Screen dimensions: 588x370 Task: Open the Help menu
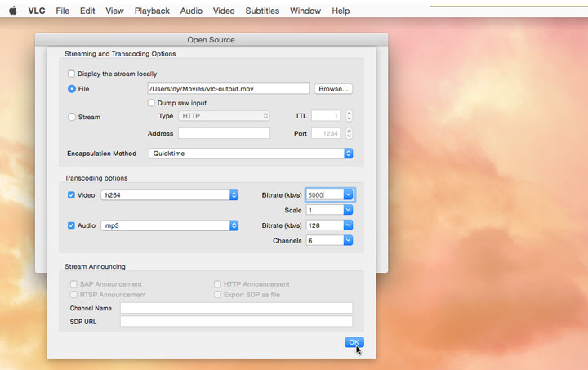341,11
